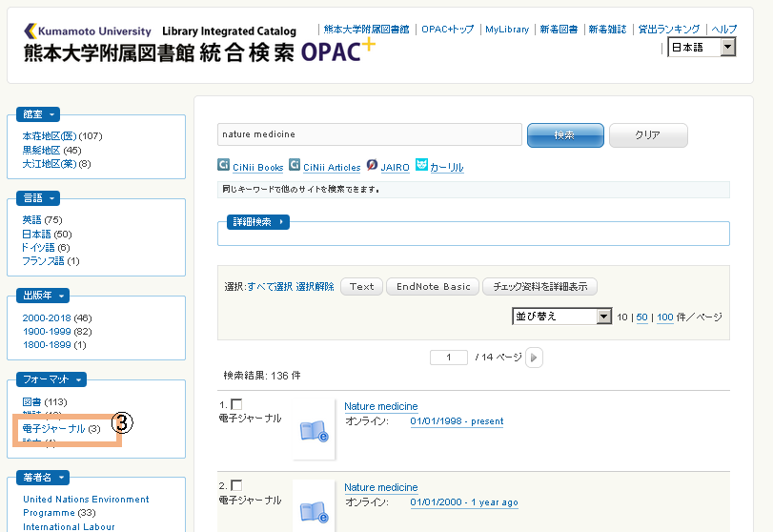Open the 日本語 language dropdown
The image size is (773, 532).
(x=702, y=48)
